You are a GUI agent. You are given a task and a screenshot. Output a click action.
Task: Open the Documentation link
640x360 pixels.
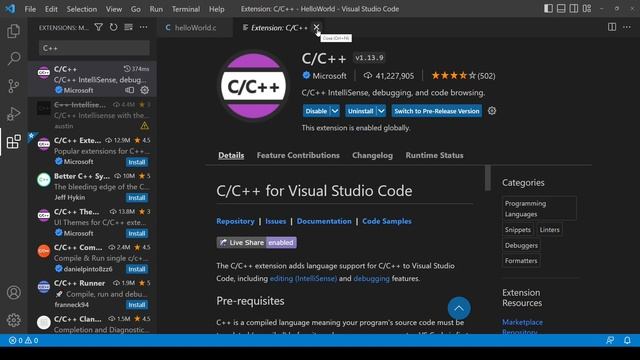[324, 221]
